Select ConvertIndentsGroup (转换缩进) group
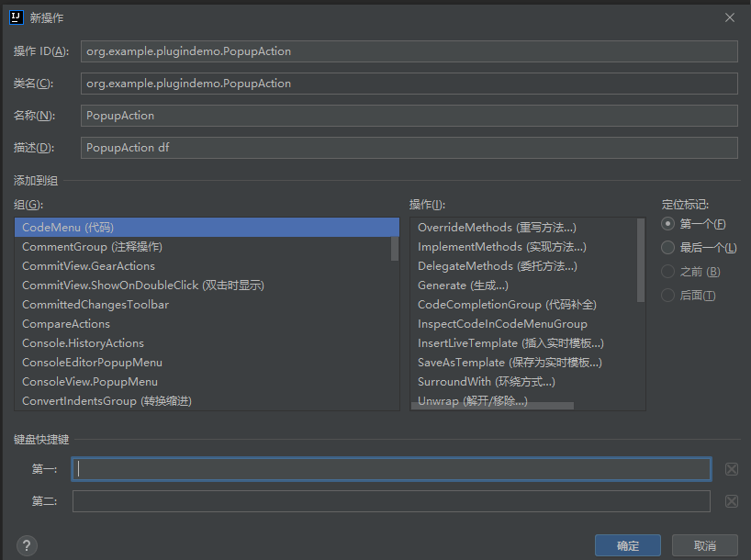The image size is (751, 560). coord(207,401)
